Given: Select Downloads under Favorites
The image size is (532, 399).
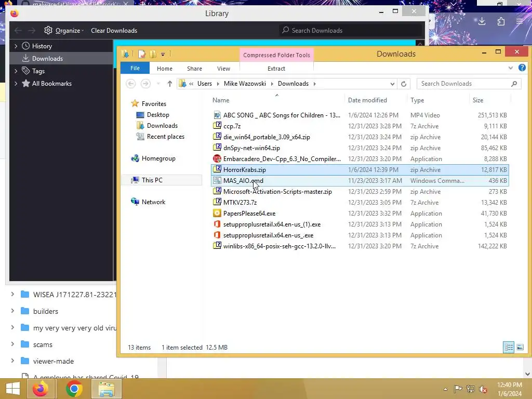Looking at the screenshot, I should pos(162,126).
